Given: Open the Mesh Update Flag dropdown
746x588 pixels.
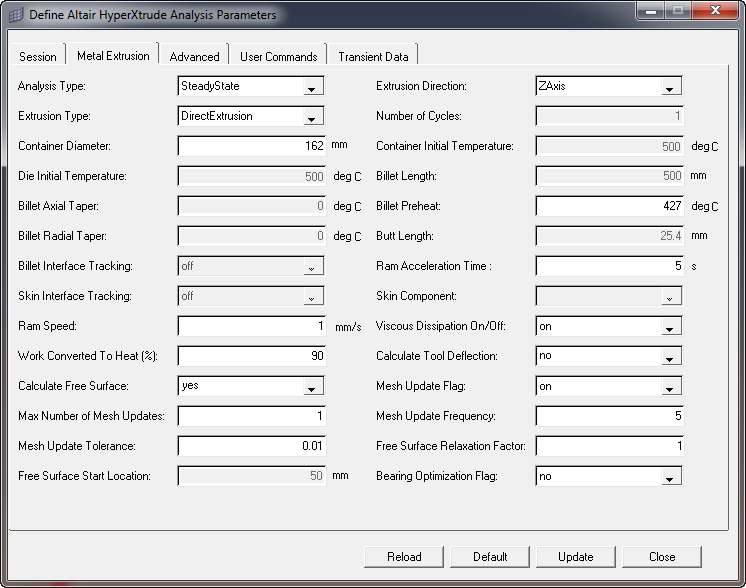Looking at the screenshot, I should click(x=670, y=387).
